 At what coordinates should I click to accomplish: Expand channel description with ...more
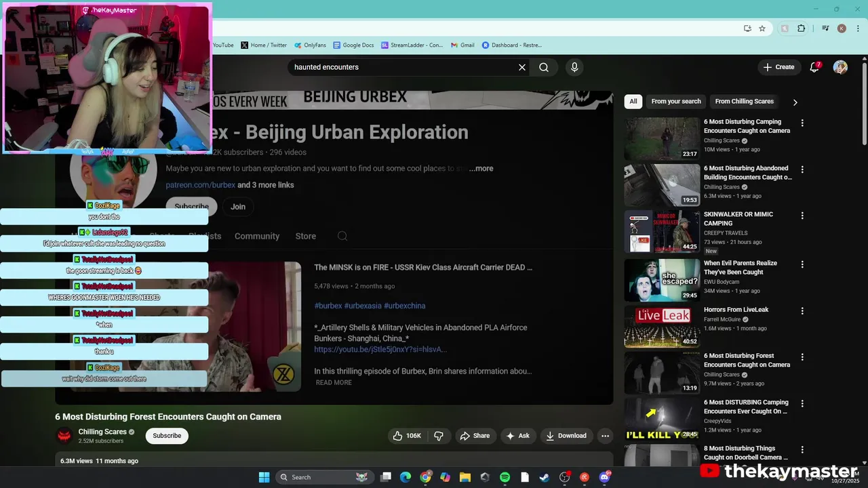pyautogui.click(x=481, y=168)
